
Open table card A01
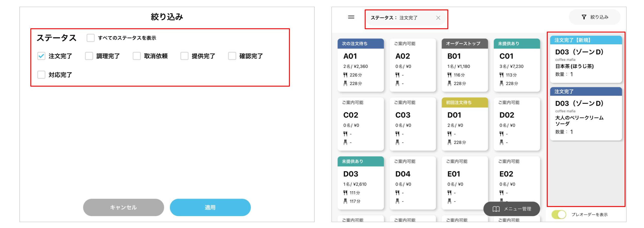pyautogui.click(x=361, y=65)
